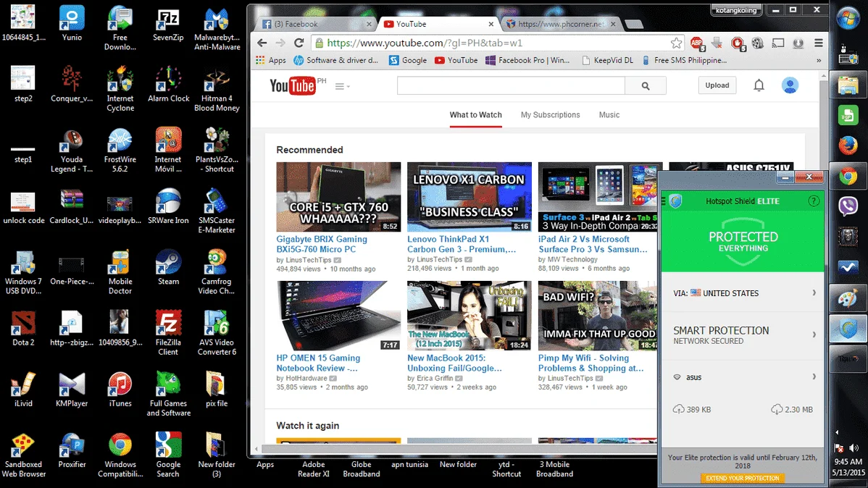Open Sandboxed Web Browser shortcut

click(23, 454)
